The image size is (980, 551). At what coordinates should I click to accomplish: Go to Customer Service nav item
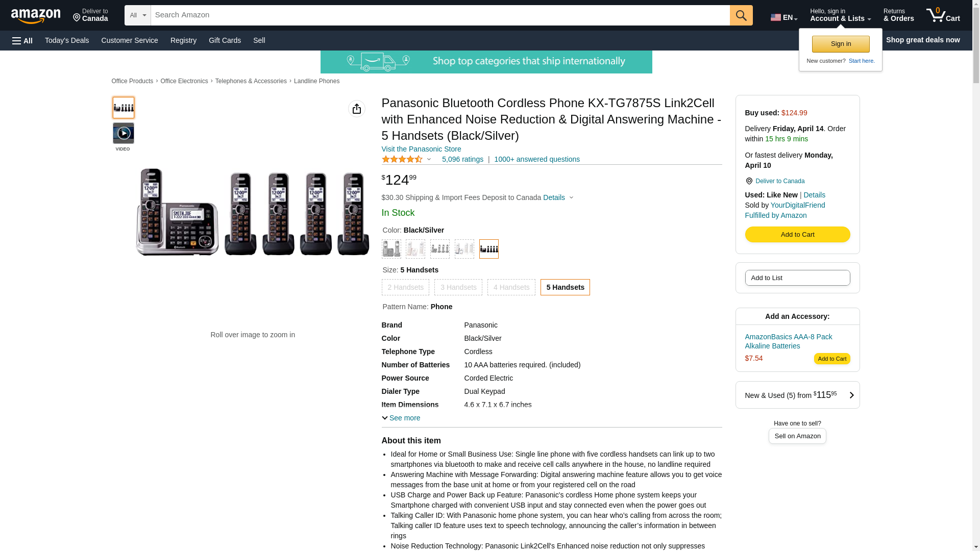130,40
